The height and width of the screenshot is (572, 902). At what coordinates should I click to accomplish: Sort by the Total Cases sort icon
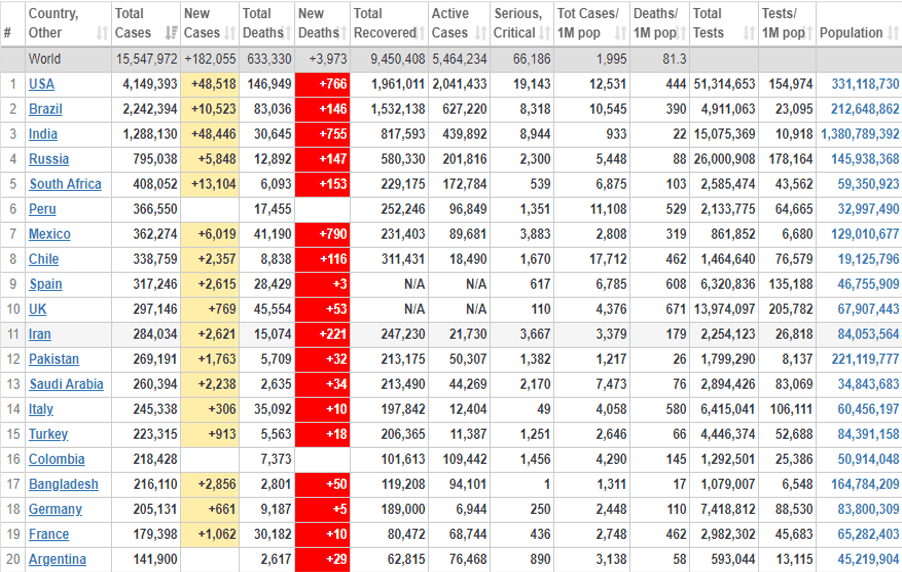coord(171,33)
